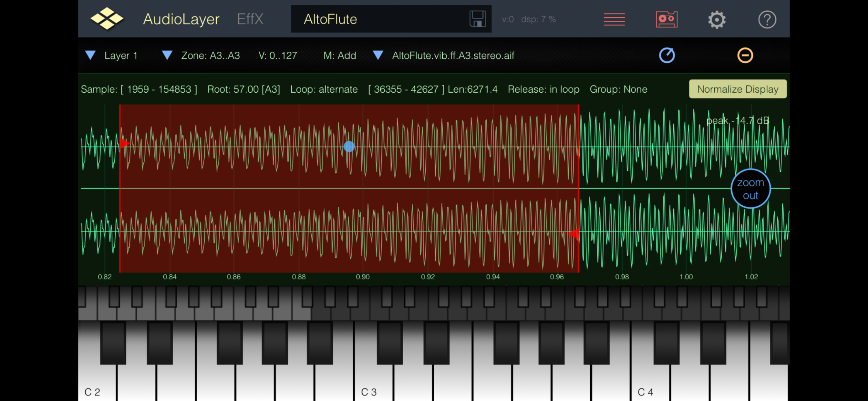Open settings via the gear icon
The height and width of the screenshot is (401, 868).
[x=716, y=20]
